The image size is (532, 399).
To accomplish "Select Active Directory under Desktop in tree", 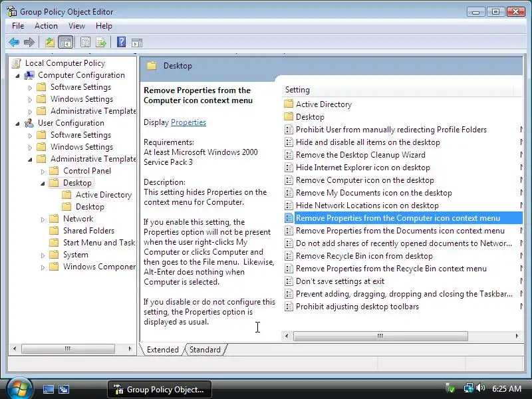I will (104, 195).
